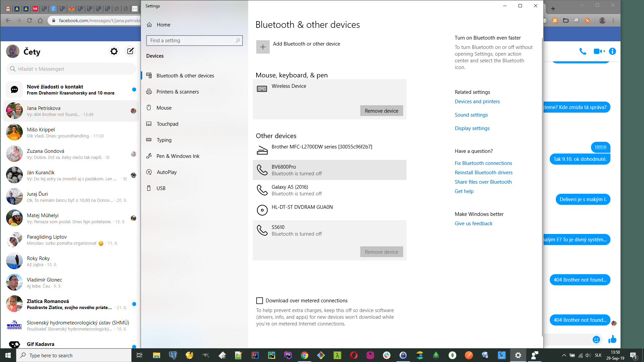This screenshot has height=362, width=644.
Task: Open Pen & Windows Ink settings
Action: point(195,156)
